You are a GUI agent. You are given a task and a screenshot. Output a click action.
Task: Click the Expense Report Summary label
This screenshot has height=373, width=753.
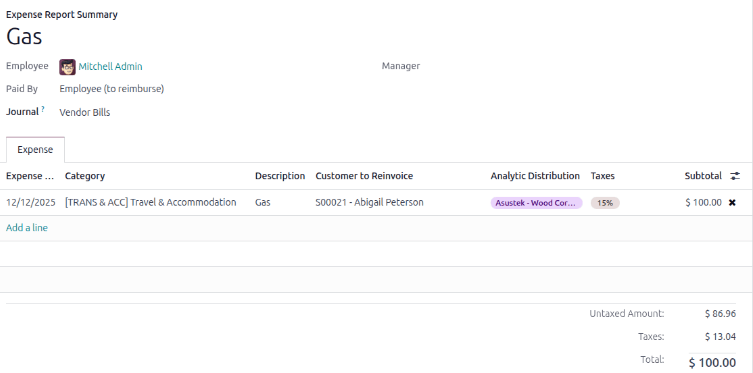pos(62,15)
